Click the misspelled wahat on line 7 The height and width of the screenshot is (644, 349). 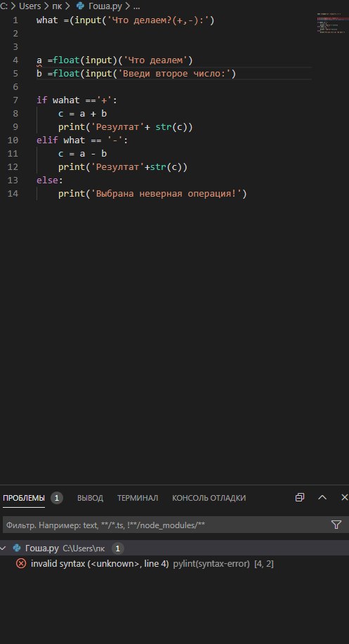tap(66, 100)
